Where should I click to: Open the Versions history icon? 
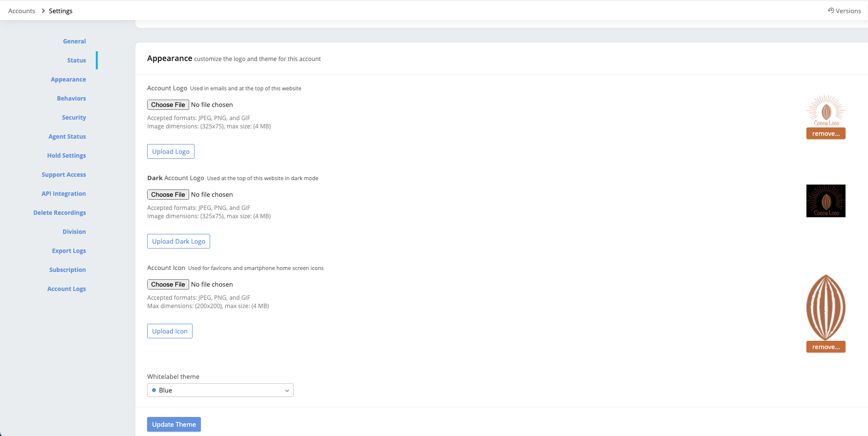pos(831,11)
